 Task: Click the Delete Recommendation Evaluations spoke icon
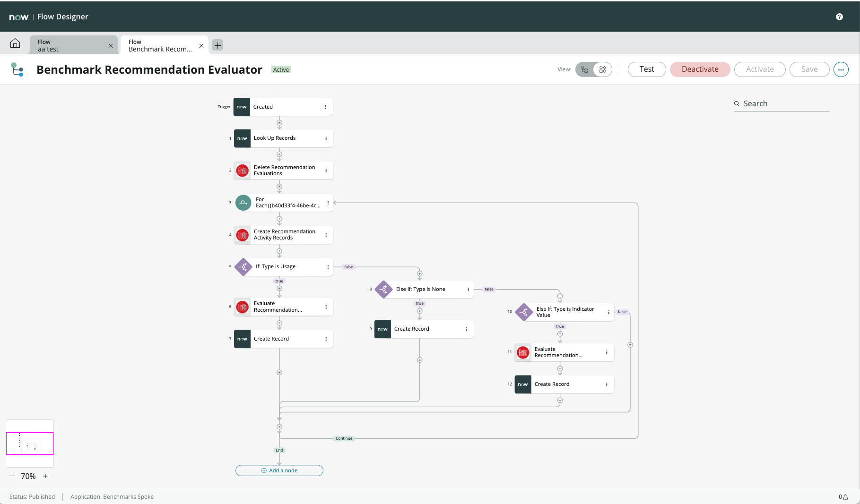(243, 170)
